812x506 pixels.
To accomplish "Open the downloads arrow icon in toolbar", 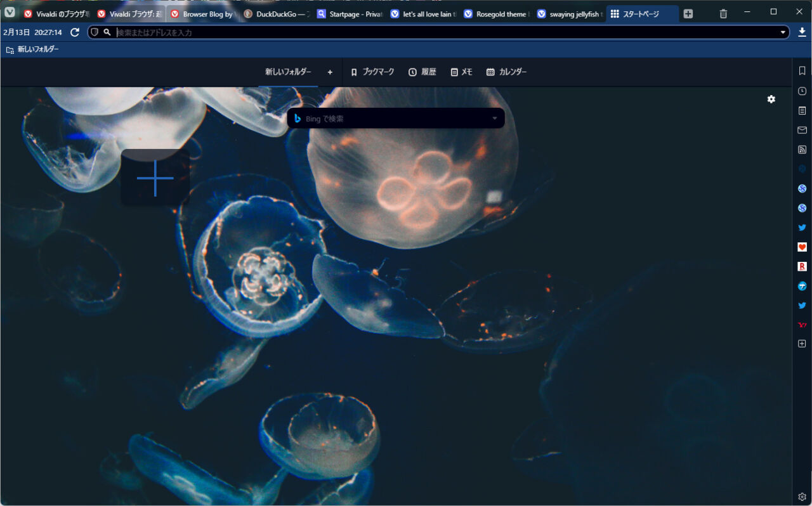I will [x=802, y=32].
